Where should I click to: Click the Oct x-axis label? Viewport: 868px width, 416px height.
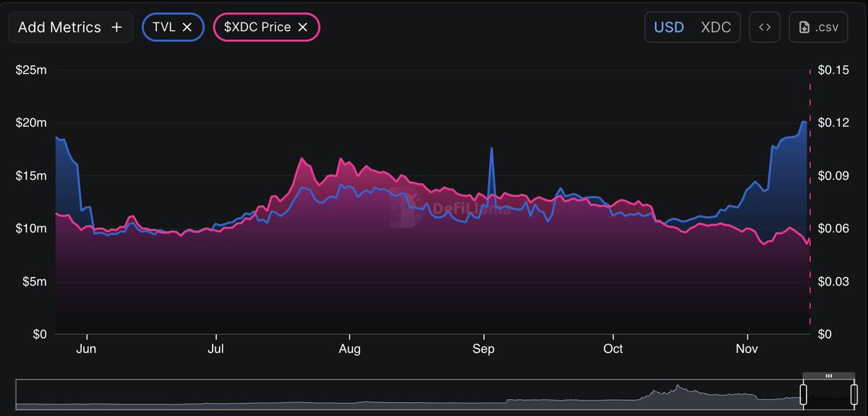613,349
